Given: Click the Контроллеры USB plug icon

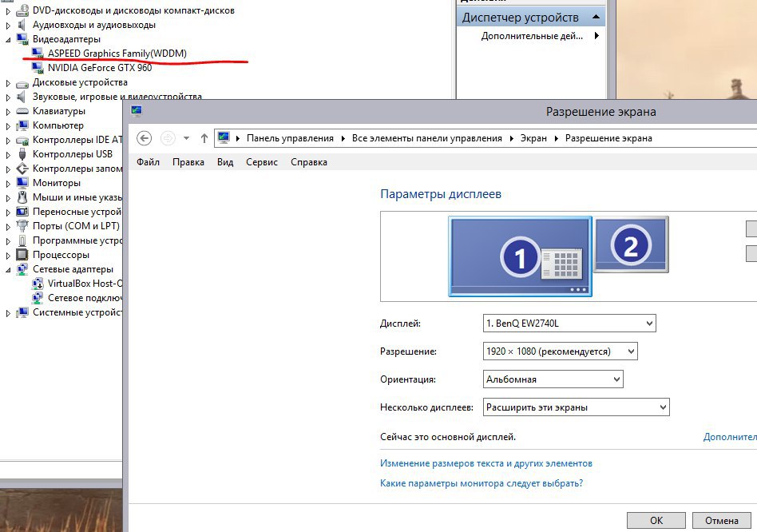Looking at the screenshot, I should [x=22, y=154].
